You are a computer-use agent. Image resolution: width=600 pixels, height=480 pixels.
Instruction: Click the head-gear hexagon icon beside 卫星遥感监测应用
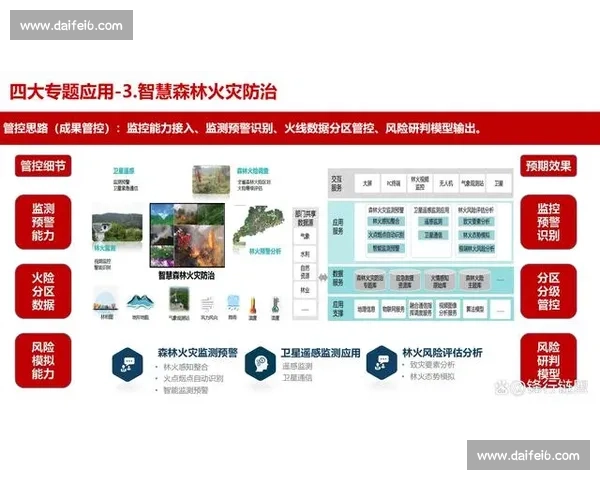pos(260,363)
